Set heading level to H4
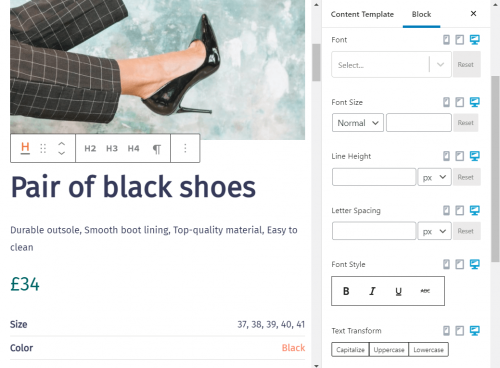The width and height of the screenshot is (500, 368). point(133,148)
